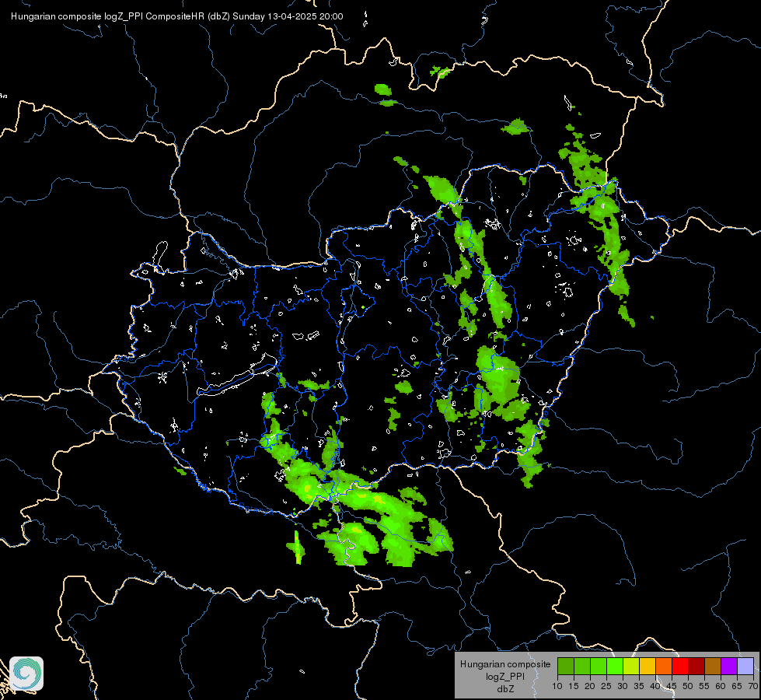Click the radar image title text at top
This screenshot has width=761, height=700.
click(177, 16)
